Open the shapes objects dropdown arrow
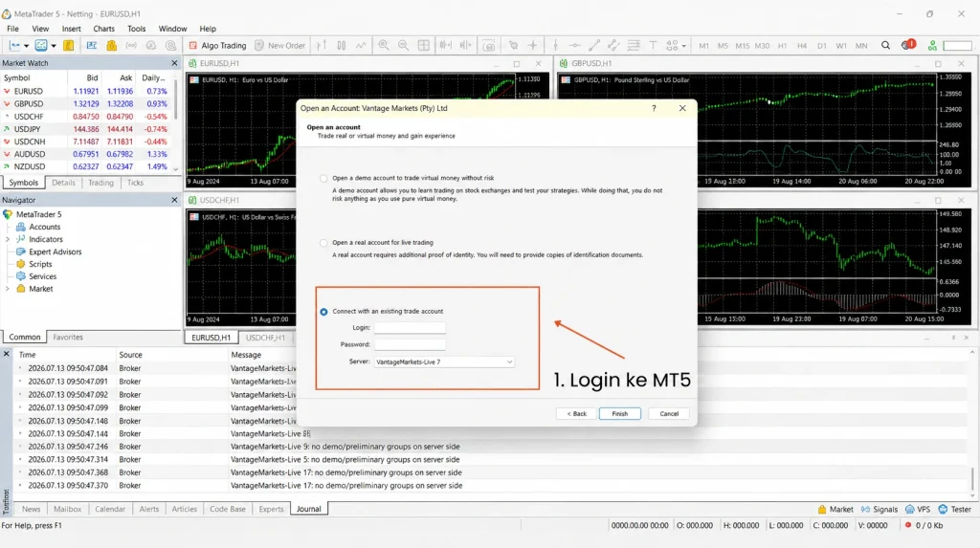980x548 pixels. pyautogui.click(x=683, y=46)
